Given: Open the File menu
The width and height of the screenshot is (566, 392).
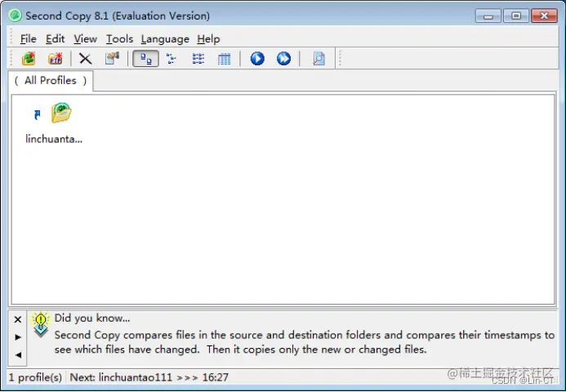Looking at the screenshot, I should point(28,38).
